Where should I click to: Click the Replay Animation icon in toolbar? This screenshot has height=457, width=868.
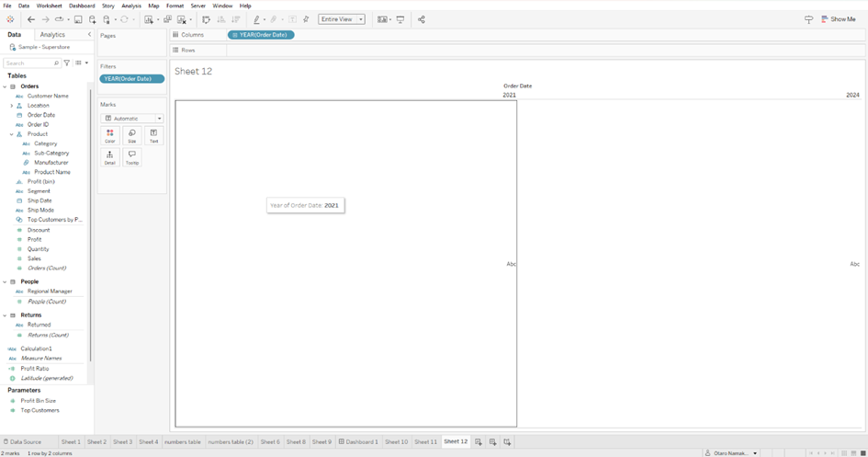coord(59,19)
